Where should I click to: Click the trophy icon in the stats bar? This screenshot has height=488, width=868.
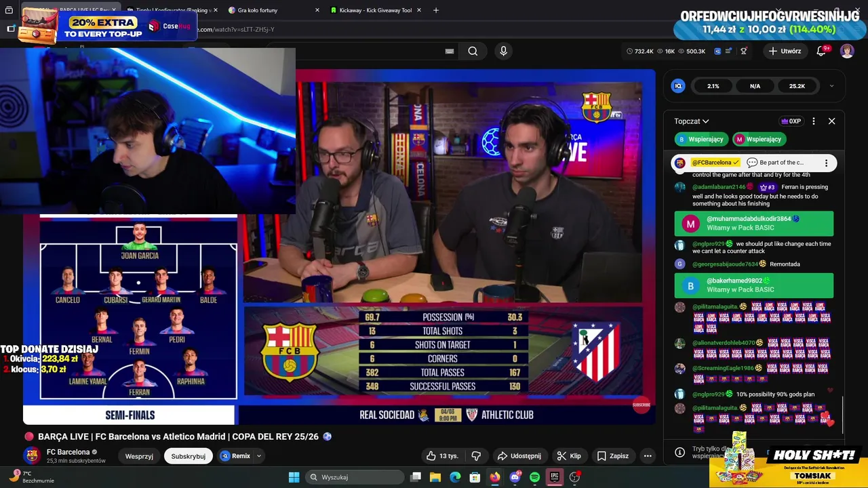tap(743, 51)
